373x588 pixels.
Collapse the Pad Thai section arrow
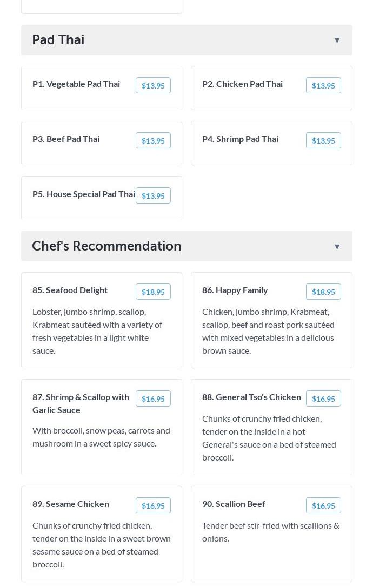pos(337,40)
